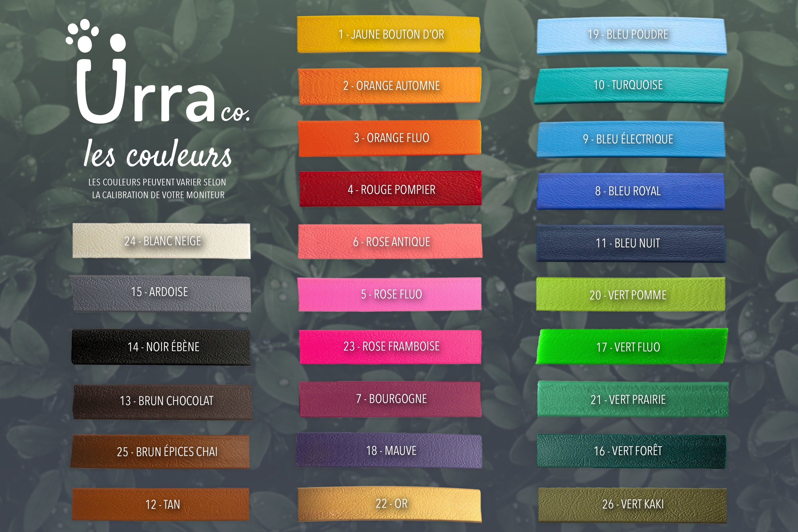Screen dimensions: 798x532
Task: Pick the Orange Automne color strip
Action: (x=389, y=86)
